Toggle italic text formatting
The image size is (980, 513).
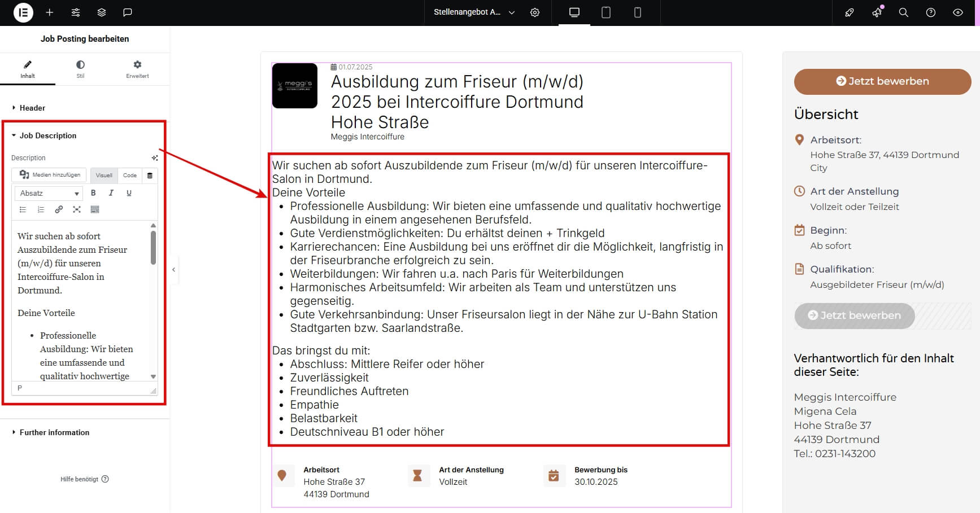111,193
